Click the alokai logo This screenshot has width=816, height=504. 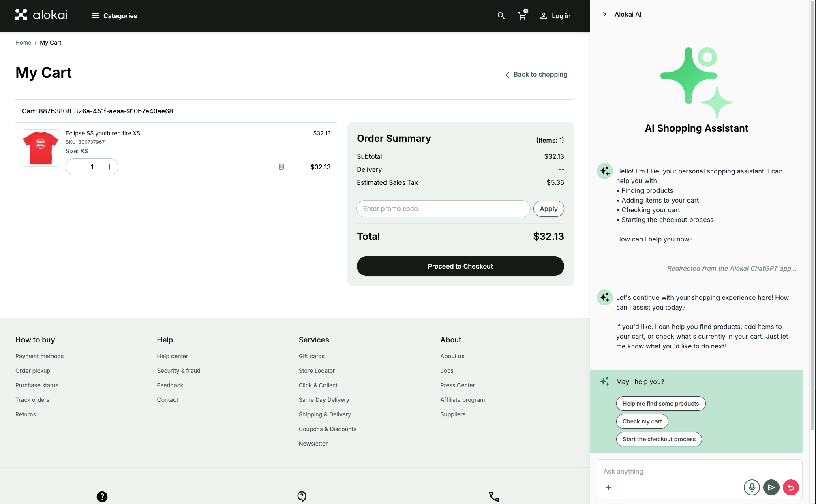41,15
